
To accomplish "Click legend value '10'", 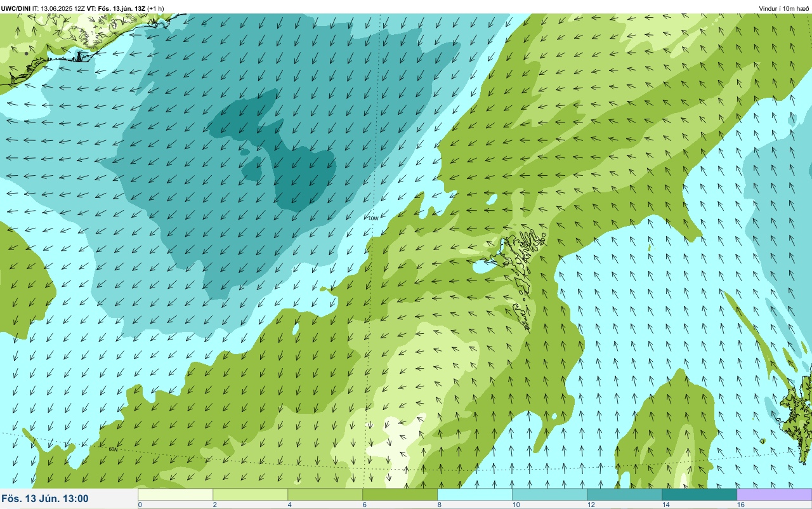I will pos(516,505).
